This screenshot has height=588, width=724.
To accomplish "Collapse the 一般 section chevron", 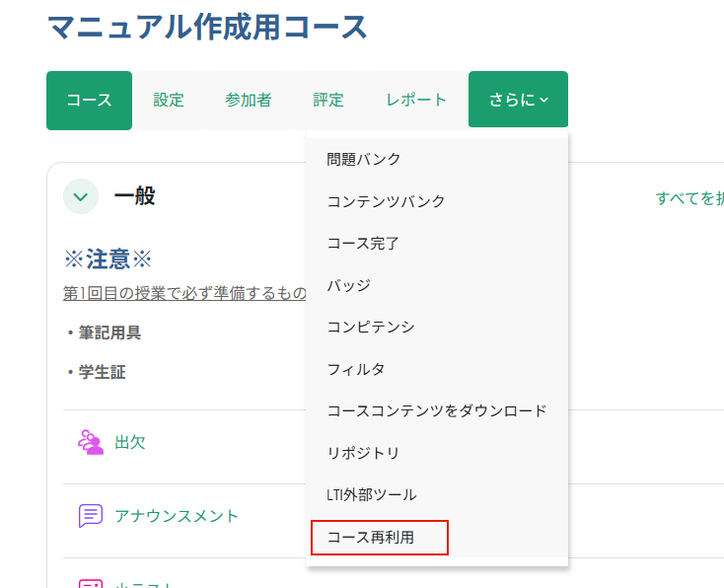I will (81, 196).
